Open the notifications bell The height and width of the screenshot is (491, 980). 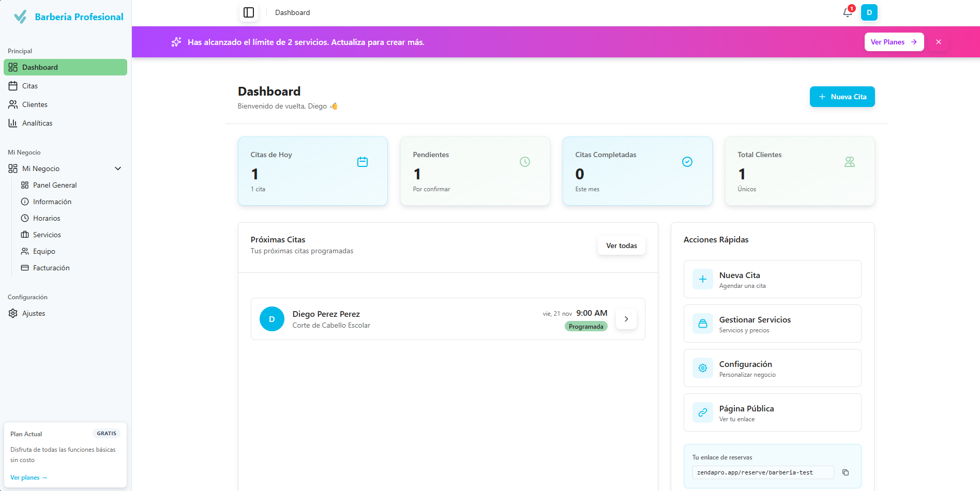[847, 12]
